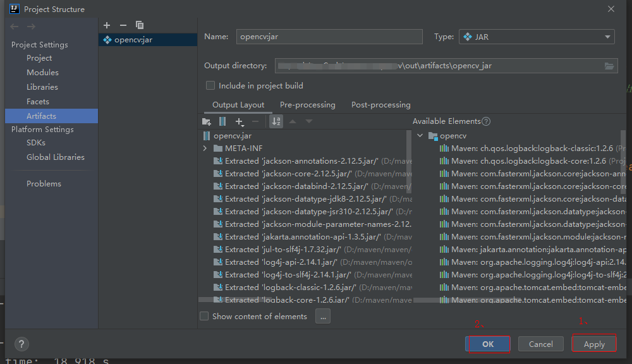
Task: Edit the artifact Name field
Action: pos(329,37)
